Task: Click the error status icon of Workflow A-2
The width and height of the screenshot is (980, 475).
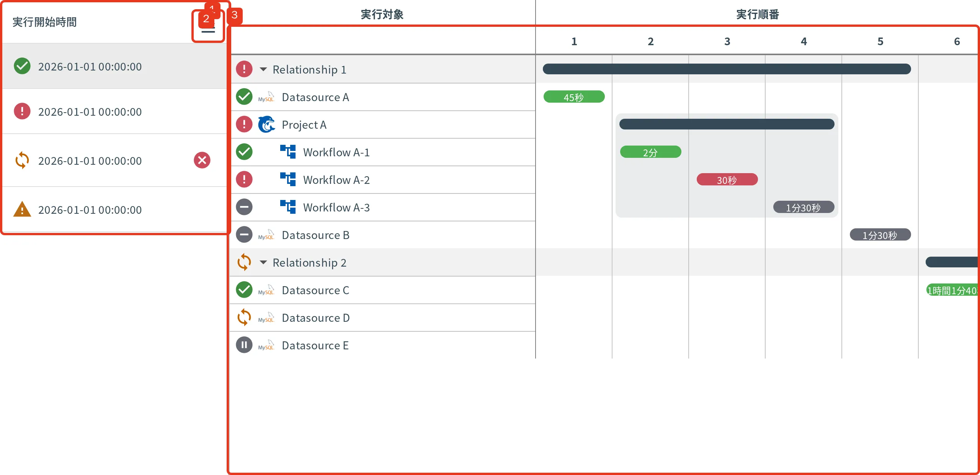Action: [x=244, y=180]
